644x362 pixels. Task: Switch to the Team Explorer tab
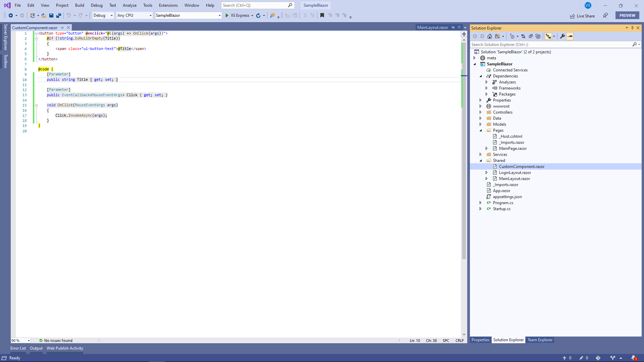[x=540, y=340]
